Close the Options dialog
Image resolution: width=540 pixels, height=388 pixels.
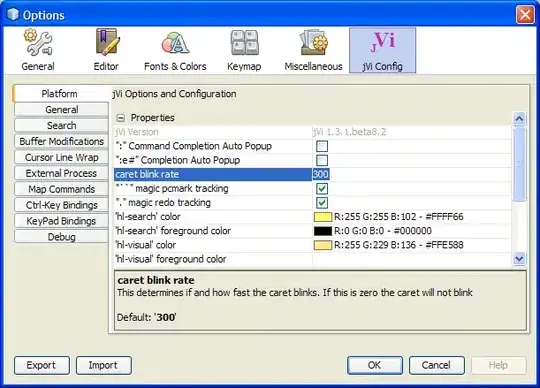[525, 15]
